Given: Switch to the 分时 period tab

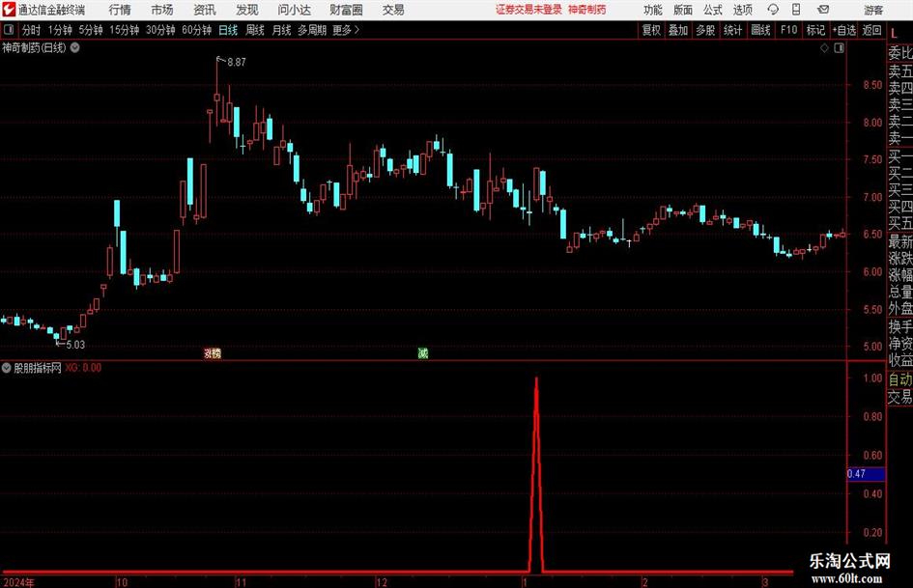Looking at the screenshot, I should (x=32, y=30).
